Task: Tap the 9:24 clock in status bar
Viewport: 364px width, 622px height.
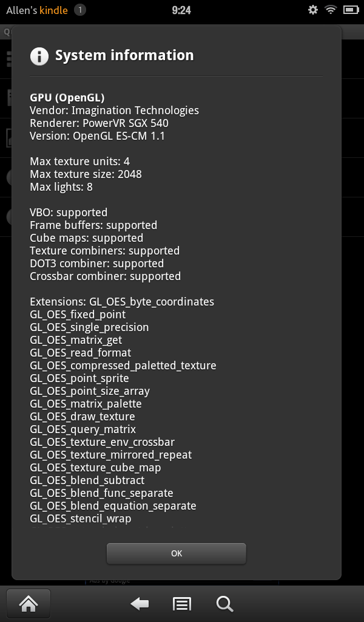Action: click(181, 10)
